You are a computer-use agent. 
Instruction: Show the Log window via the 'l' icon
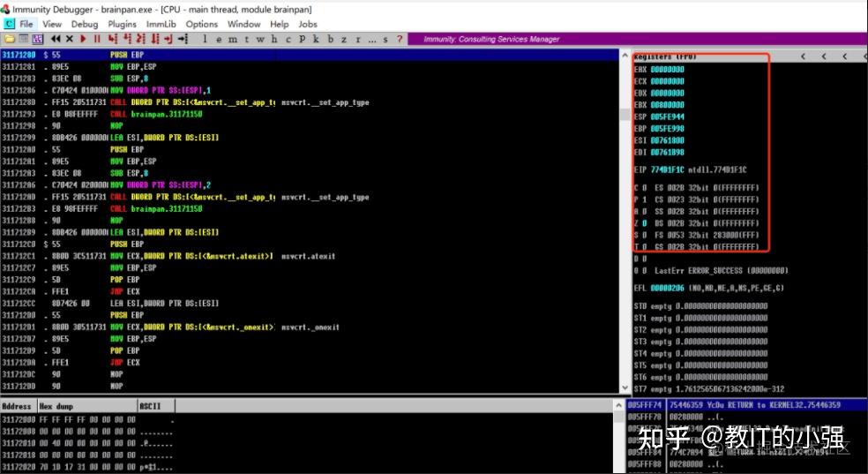click(205, 39)
